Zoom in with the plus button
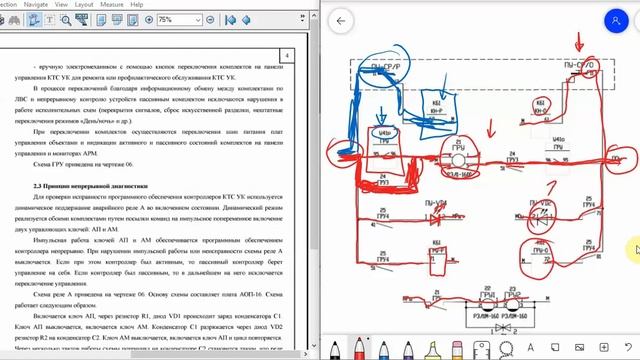 pyautogui.click(x=149, y=20)
